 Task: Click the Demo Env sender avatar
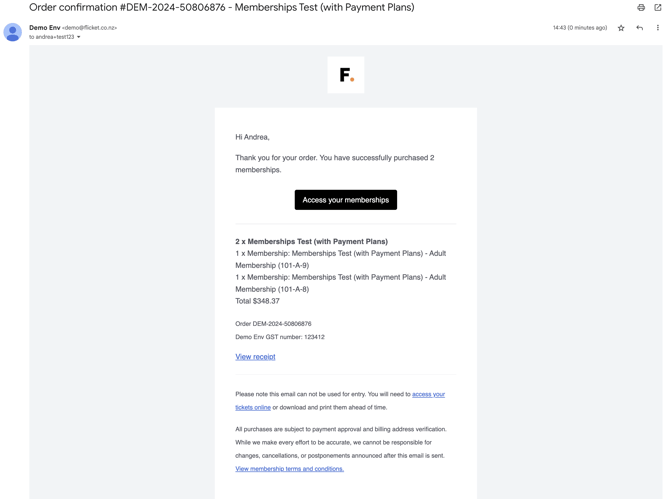click(x=13, y=32)
